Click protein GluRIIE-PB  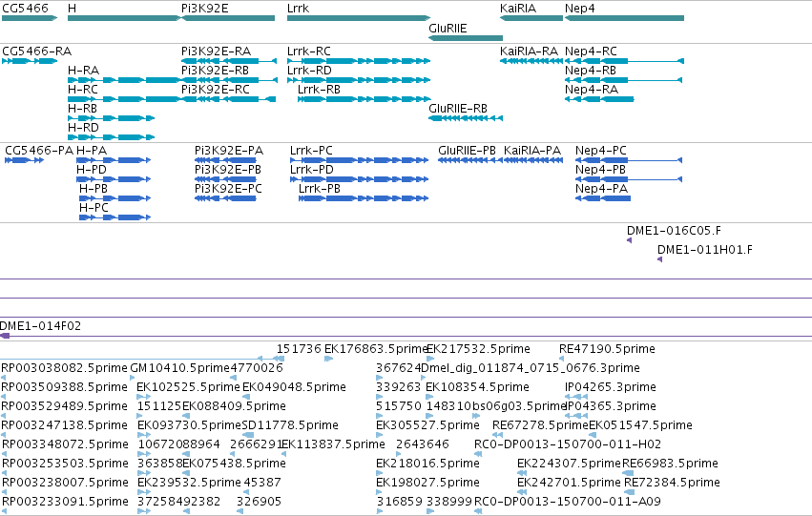pos(470,160)
